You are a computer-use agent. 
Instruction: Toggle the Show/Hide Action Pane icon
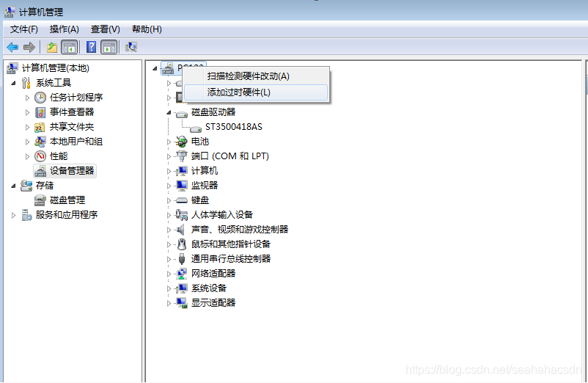pos(109,47)
